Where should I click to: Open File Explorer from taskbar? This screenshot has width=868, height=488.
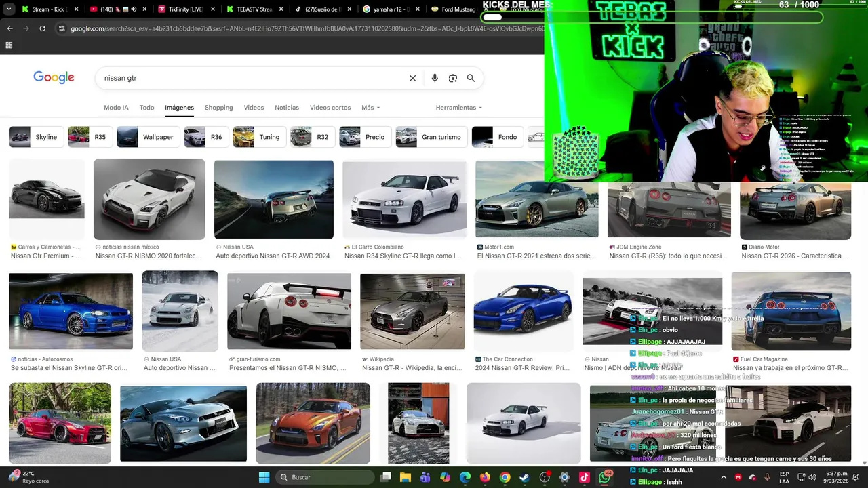coord(406,477)
